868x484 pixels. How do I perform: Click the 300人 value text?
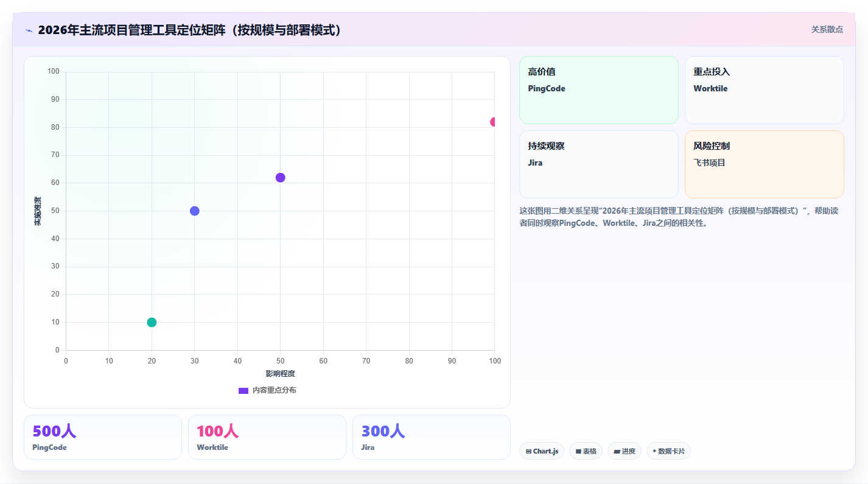(x=383, y=431)
